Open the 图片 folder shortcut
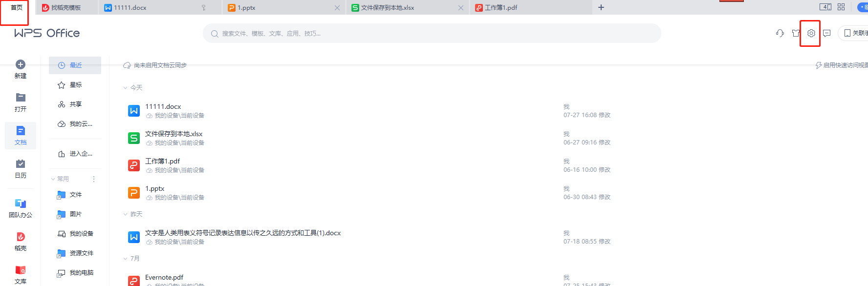 point(75,214)
